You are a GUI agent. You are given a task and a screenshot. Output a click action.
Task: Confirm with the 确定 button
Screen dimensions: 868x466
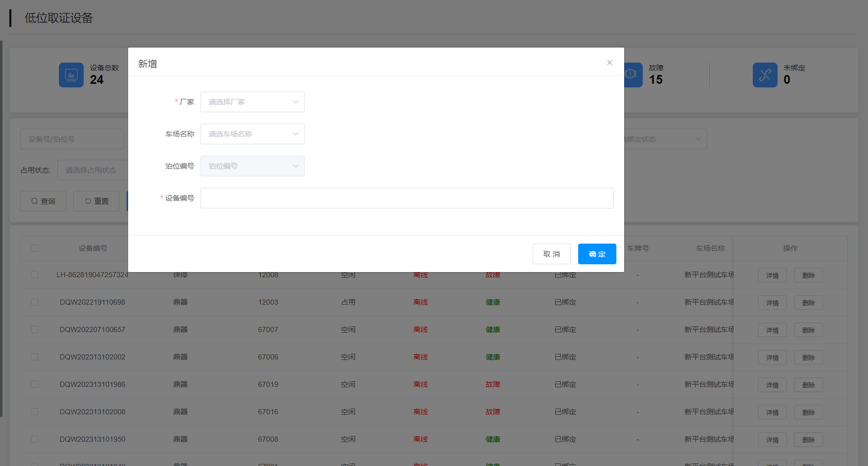coord(597,254)
